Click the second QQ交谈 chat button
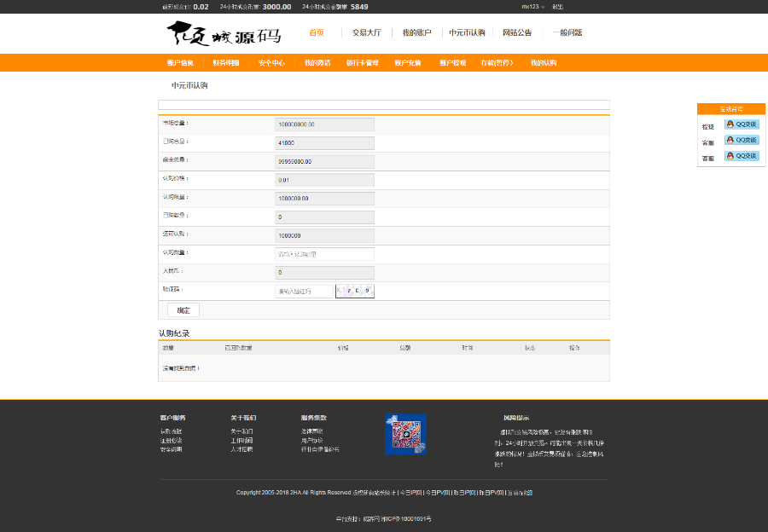768x532 pixels. [742, 140]
